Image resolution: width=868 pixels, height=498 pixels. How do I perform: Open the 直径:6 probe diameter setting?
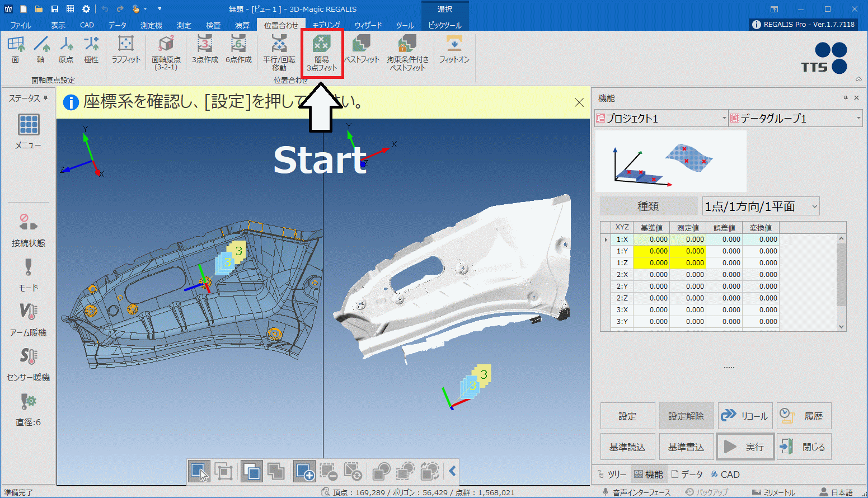(x=29, y=409)
